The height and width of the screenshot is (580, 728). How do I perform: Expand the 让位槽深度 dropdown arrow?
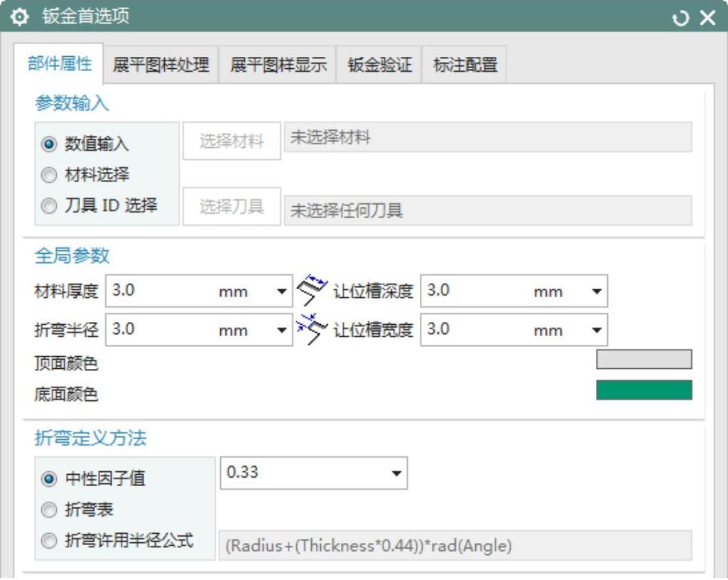[x=596, y=291]
